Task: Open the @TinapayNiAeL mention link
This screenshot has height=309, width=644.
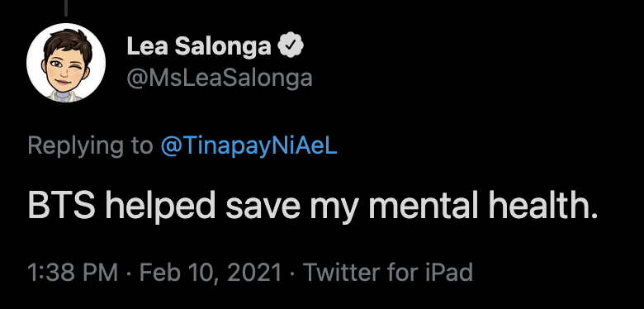Action: 249,146
